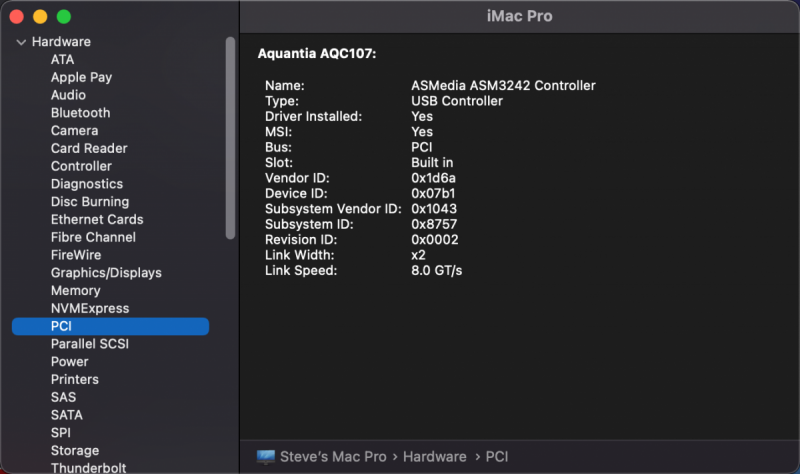
Task: Click Hardware in the path bar
Action: pyautogui.click(x=435, y=457)
